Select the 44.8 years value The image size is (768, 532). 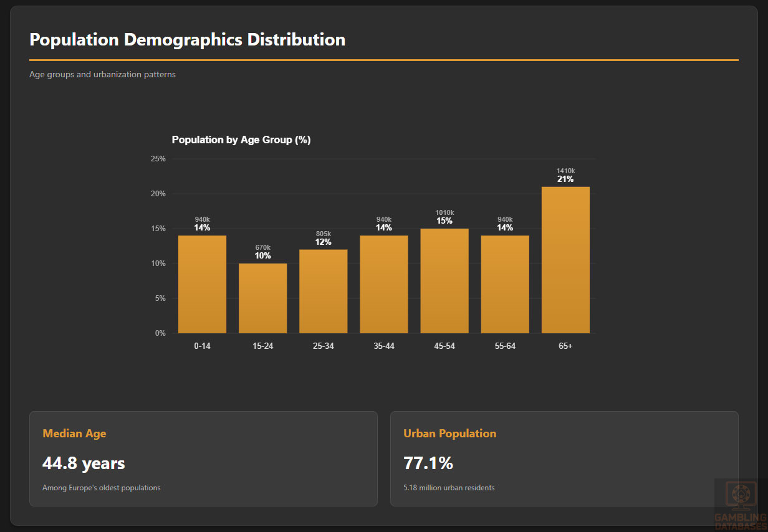(84, 463)
